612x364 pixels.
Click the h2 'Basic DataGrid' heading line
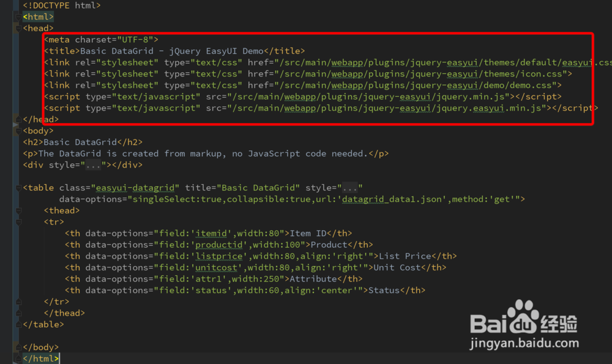click(83, 142)
